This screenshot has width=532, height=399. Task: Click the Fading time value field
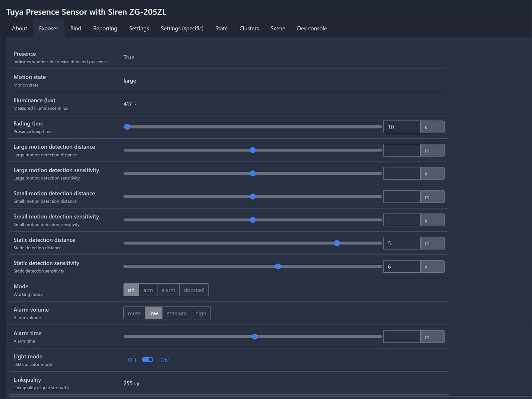tap(401, 127)
